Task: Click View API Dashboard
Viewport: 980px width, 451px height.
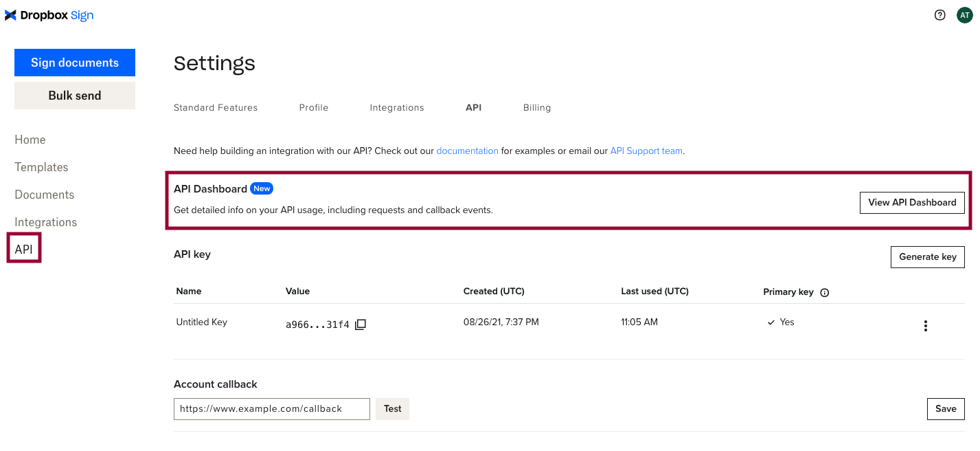Action: point(912,202)
